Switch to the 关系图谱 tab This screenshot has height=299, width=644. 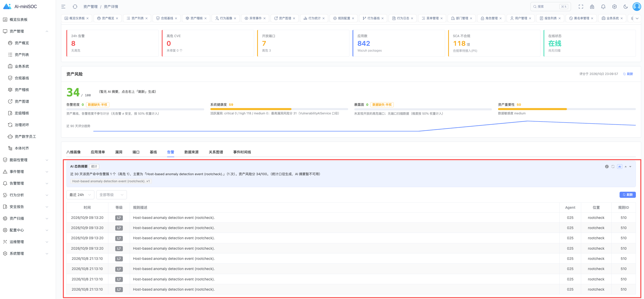pos(216,152)
